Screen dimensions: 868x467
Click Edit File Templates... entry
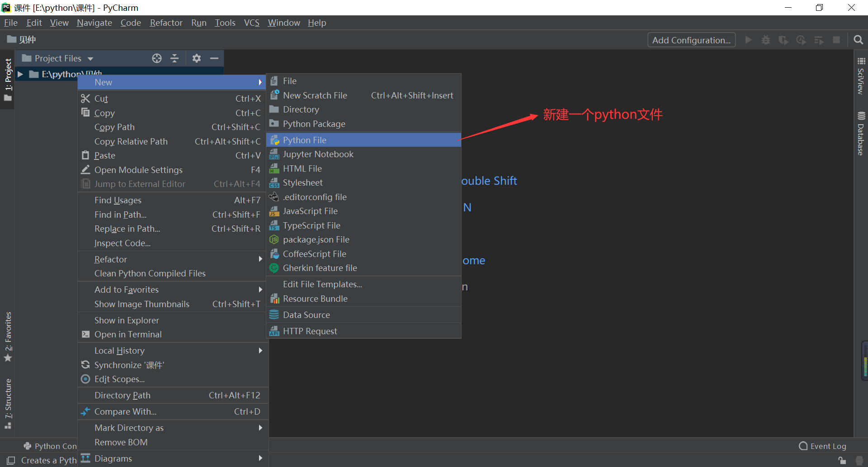(x=364, y=284)
